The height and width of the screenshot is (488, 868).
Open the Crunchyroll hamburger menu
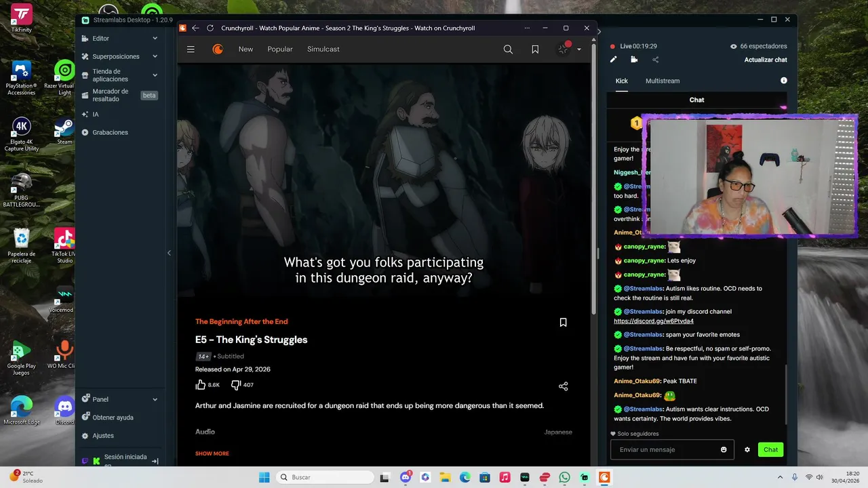point(191,49)
